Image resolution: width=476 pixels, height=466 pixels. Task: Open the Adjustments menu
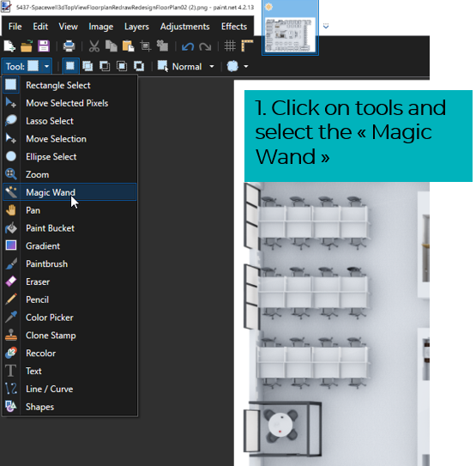point(185,27)
